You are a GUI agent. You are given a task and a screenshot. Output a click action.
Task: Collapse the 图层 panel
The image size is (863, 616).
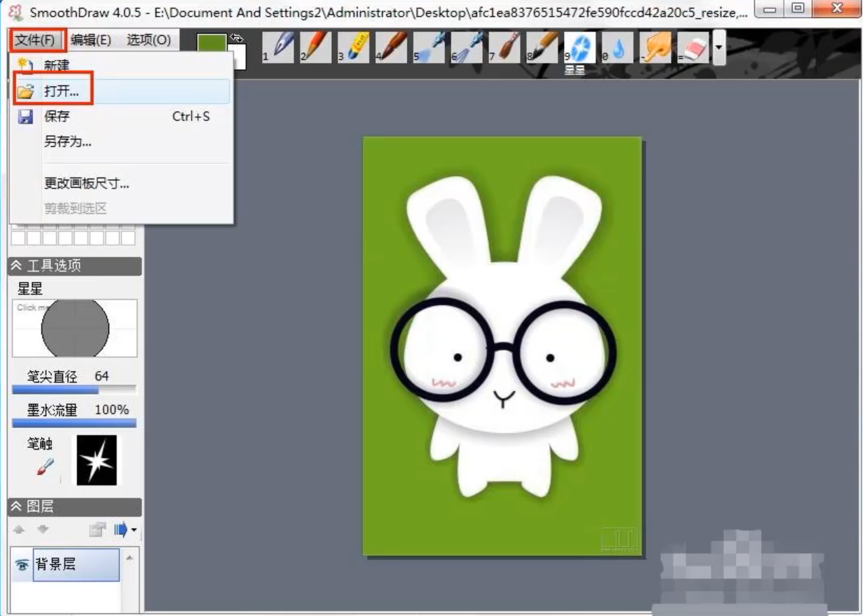coord(16,506)
